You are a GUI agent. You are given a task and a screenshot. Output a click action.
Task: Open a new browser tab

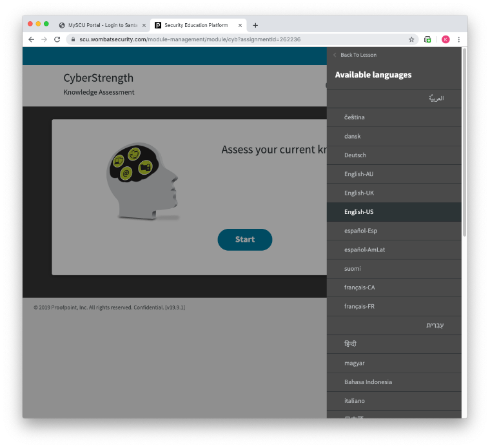pos(255,25)
